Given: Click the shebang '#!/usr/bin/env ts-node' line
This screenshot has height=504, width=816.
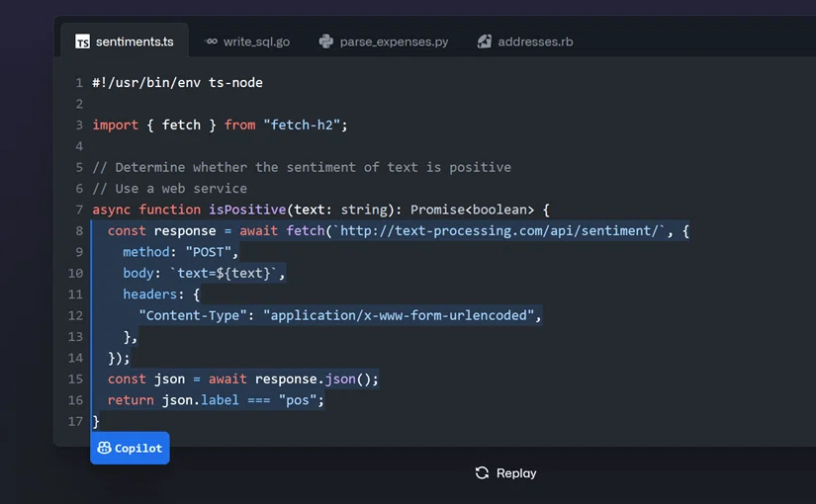Looking at the screenshot, I should click(x=177, y=83).
